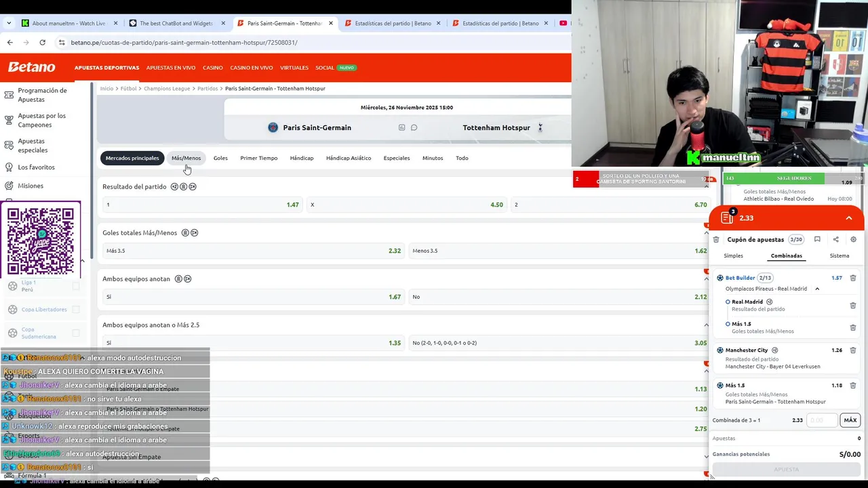The width and height of the screenshot is (868, 488).
Task: Clear all bets with Cupón de apuestas trash icon
Action: pos(716,239)
